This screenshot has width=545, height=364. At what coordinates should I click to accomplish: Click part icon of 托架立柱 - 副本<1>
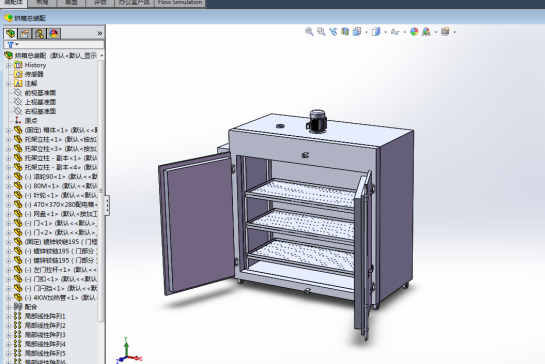[x=18, y=157]
